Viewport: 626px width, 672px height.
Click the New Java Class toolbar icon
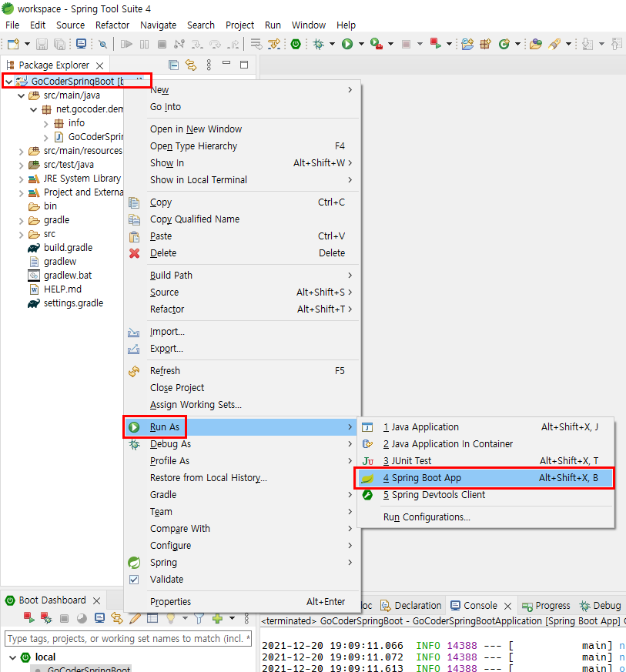point(504,44)
